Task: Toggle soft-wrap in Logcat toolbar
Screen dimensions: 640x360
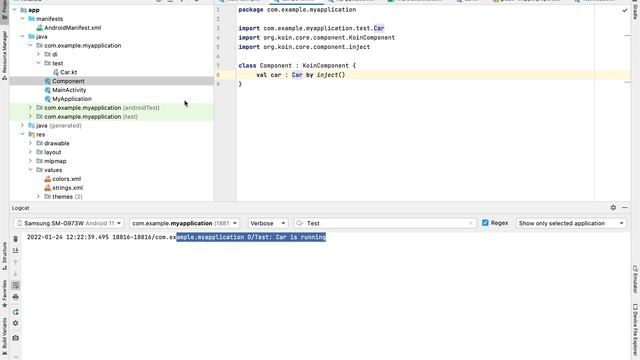Action: pyautogui.click(x=16, y=285)
